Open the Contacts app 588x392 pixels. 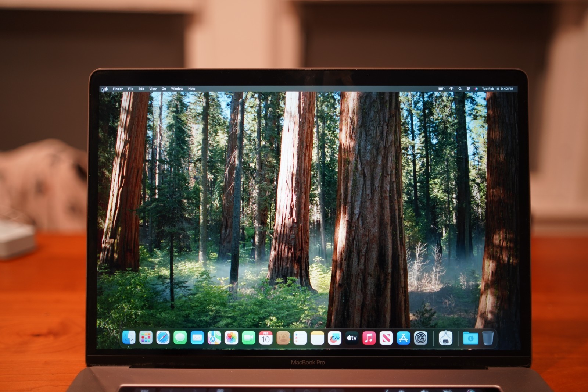(x=283, y=338)
